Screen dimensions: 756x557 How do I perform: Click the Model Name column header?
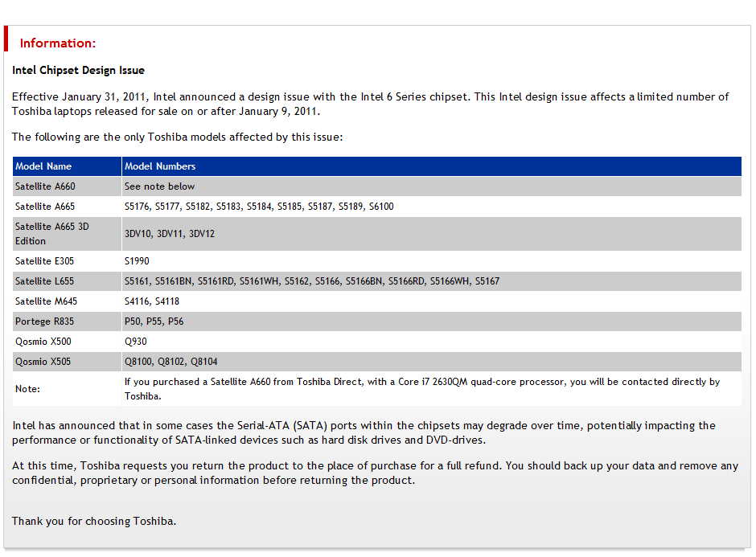[67, 166]
